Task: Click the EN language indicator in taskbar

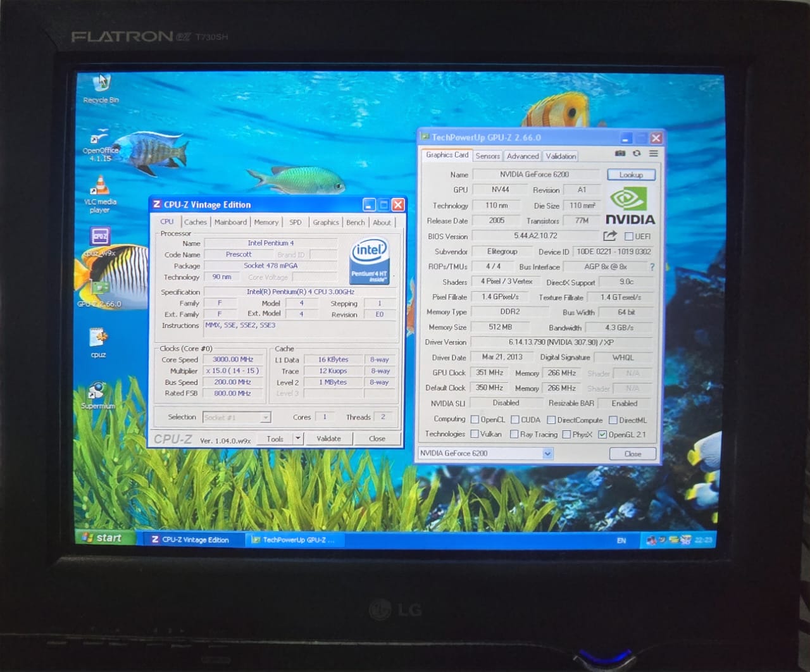Action: pyautogui.click(x=621, y=540)
